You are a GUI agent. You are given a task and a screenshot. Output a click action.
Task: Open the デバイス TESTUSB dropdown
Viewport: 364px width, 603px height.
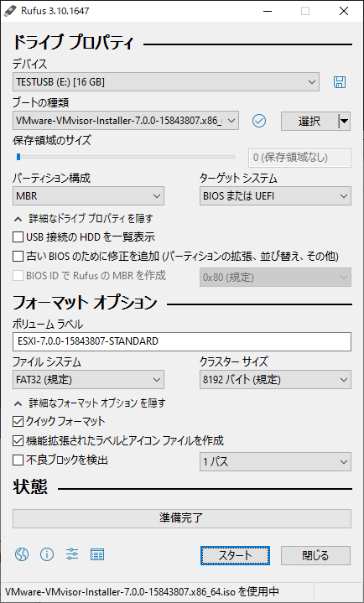click(166, 82)
